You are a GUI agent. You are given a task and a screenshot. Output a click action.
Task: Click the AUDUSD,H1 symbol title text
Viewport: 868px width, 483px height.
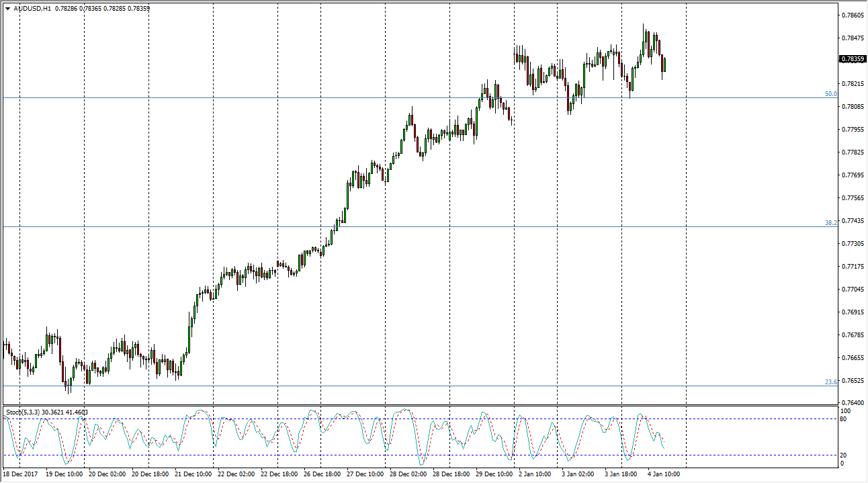point(32,9)
